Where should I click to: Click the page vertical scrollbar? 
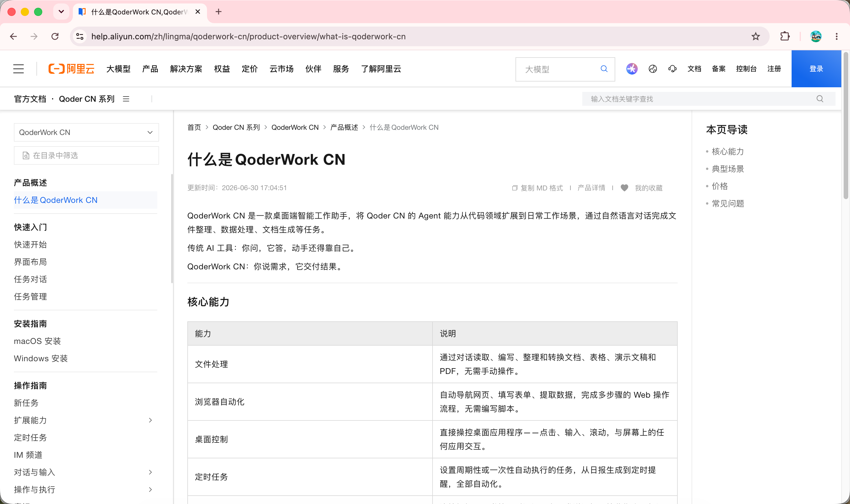pyautogui.click(x=846, y=126)
